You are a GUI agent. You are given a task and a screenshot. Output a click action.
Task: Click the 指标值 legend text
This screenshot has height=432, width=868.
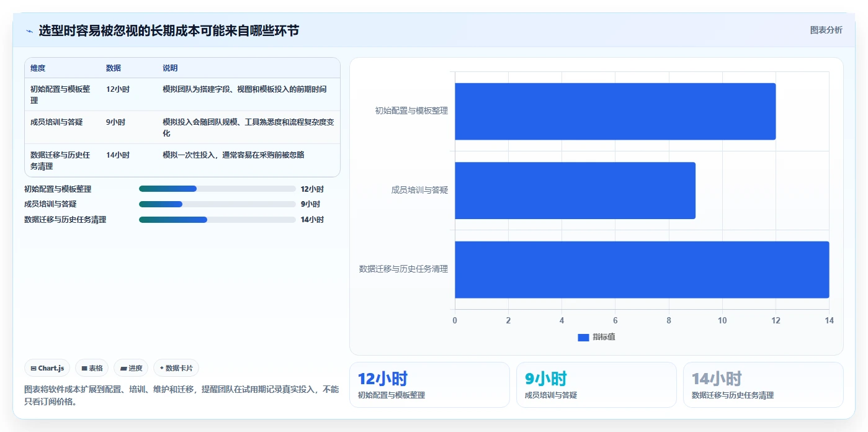pos(604,337)
